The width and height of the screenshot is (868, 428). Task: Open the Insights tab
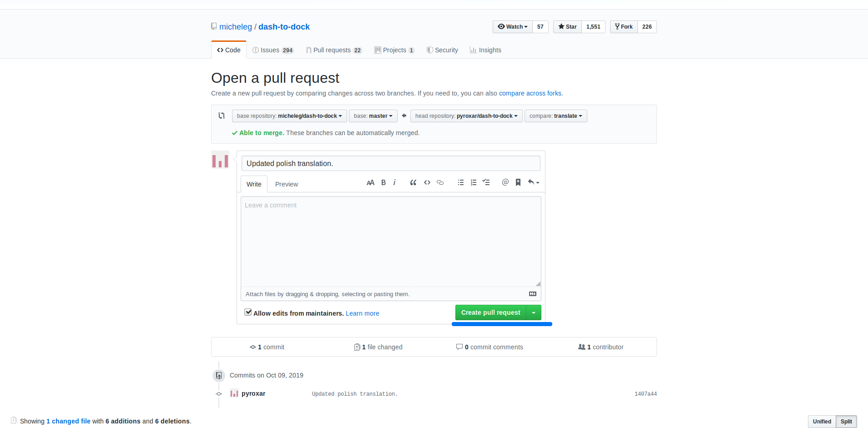[x=485, y=50]
